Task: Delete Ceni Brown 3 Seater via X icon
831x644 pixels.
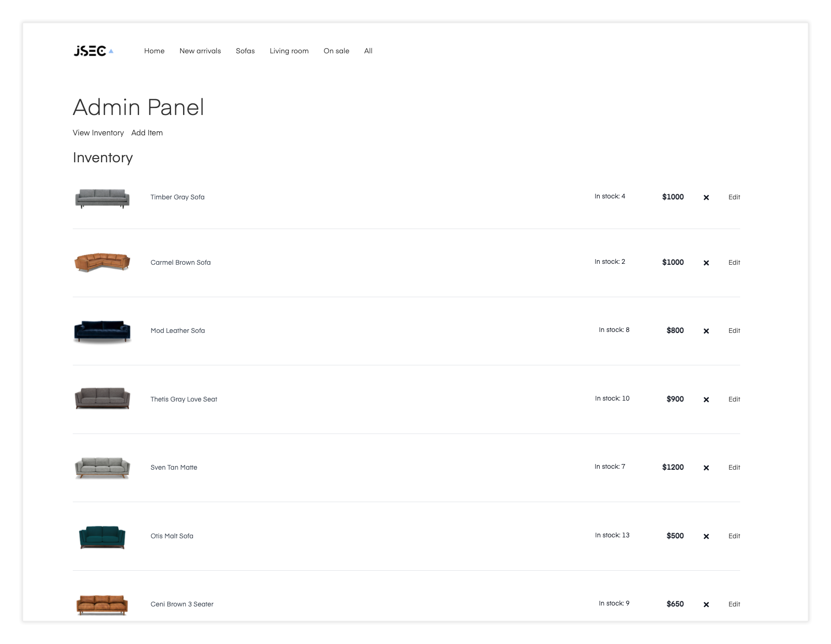Action: click(x=707, y=604)
